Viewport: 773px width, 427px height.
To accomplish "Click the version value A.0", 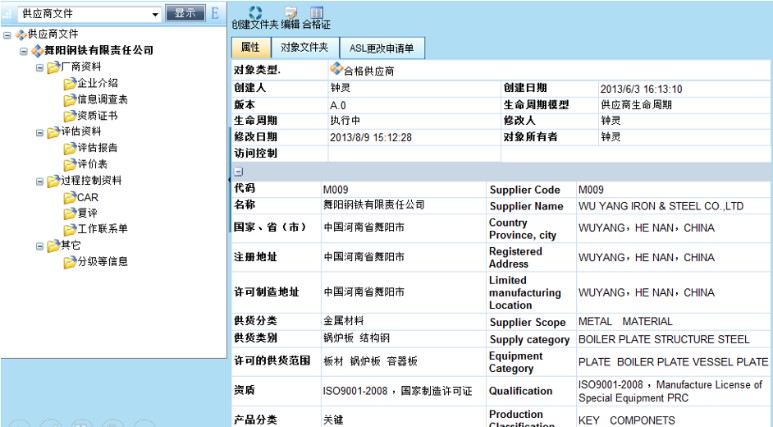I will pos(338,106).
